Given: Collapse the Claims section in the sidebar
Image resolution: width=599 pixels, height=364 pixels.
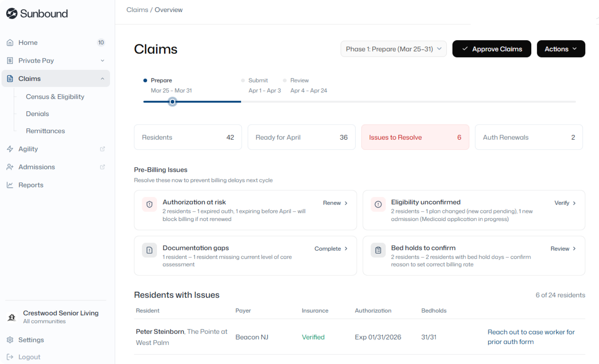Looking at the screenshot, I should pos(103,78).
